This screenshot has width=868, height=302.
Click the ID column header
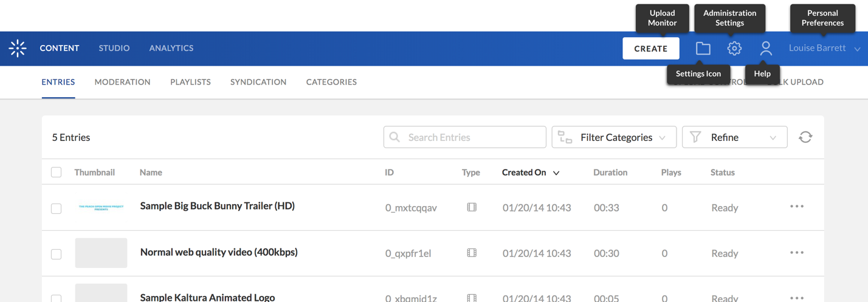[x=389, y=173]
